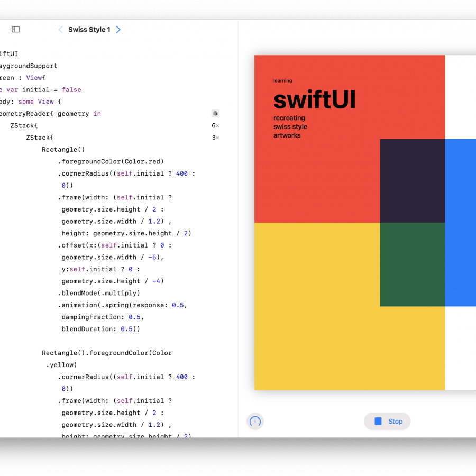Click the cube result viewer icon beside GeometryReader
The image size is (476, 476).
[215, 113]
